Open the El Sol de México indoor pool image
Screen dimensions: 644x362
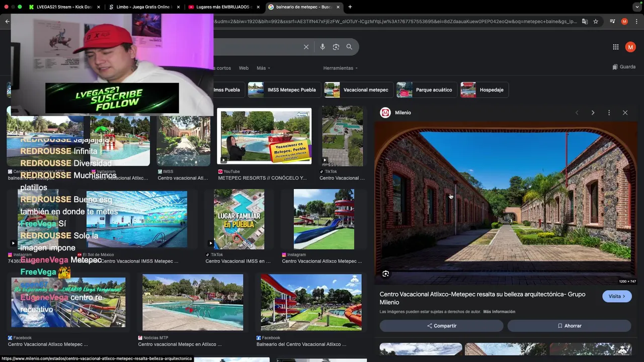(x=137, y=219)
